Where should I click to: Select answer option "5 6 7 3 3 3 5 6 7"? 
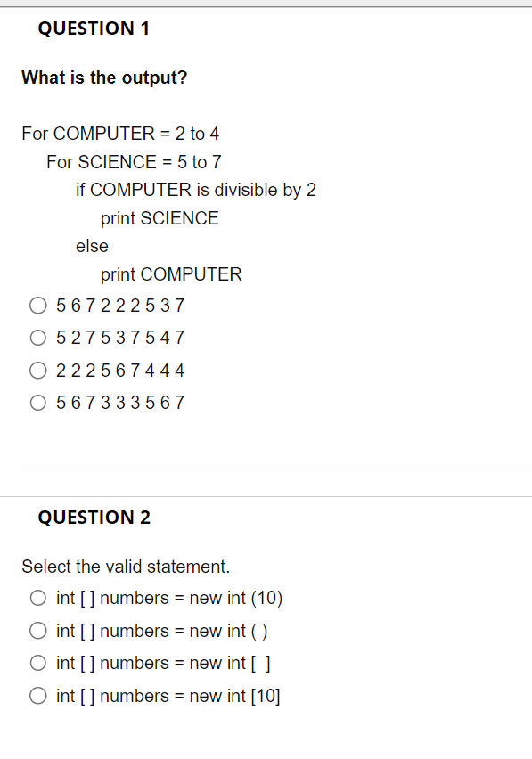38,403
